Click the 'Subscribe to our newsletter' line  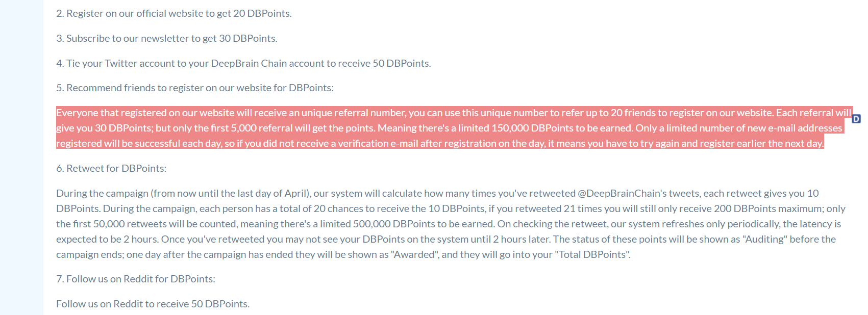166,39
